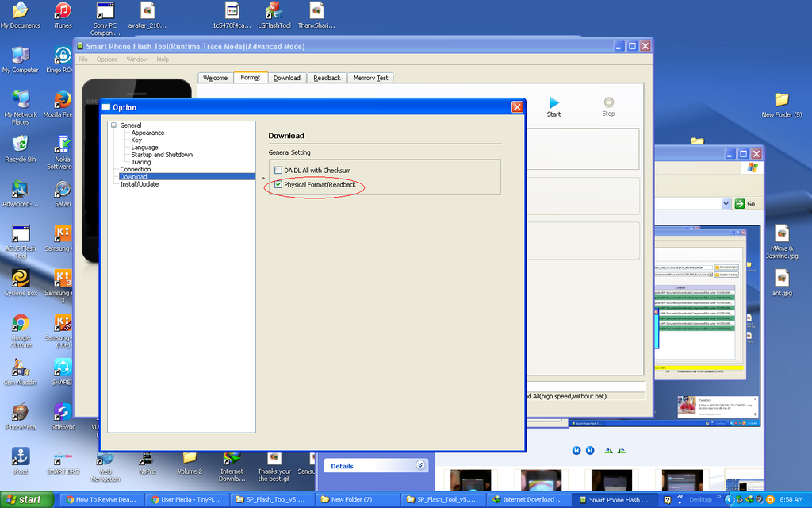
Task: Click the Start download arrow icon
Action: pos(554,103)
